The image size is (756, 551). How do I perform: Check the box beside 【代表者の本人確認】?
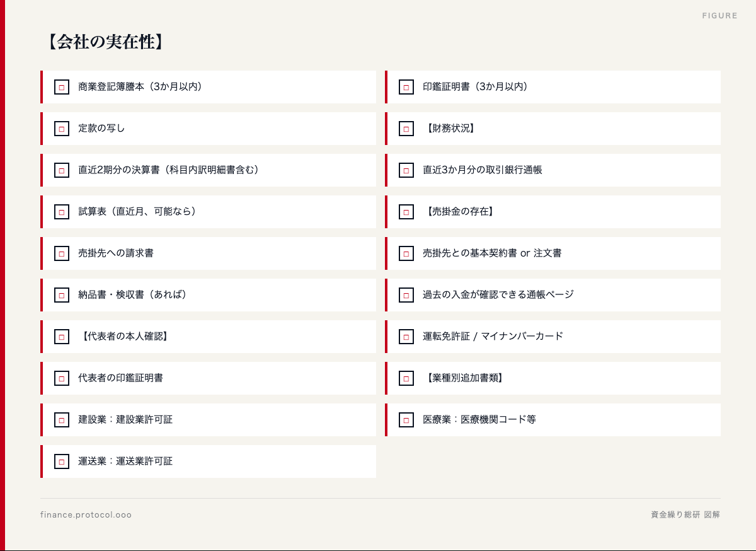click(61, 337)
